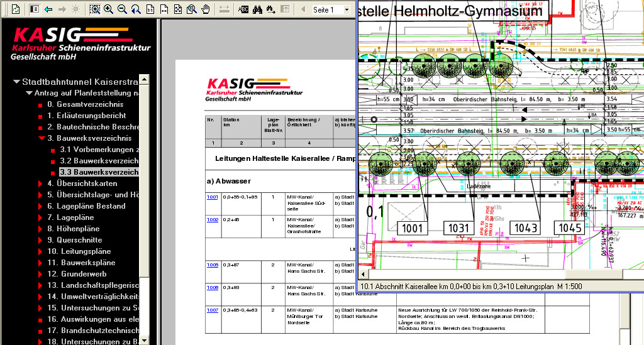Image resolution: width=644 pixels, height=345 pixels.
Task: Select 3.1 Vorbemerkungen tree item
Action: click(x=99, y=150)
